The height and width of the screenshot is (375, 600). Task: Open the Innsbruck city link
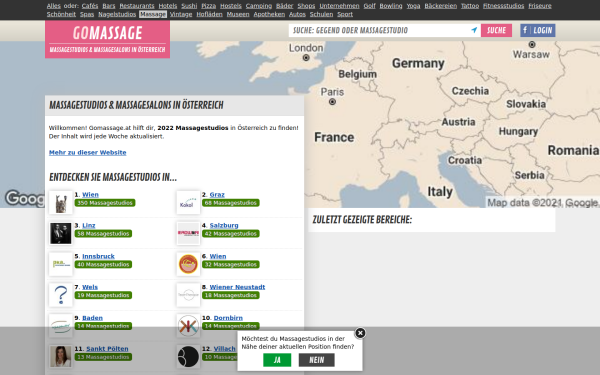pyautogui.click(x=98, y=256)
